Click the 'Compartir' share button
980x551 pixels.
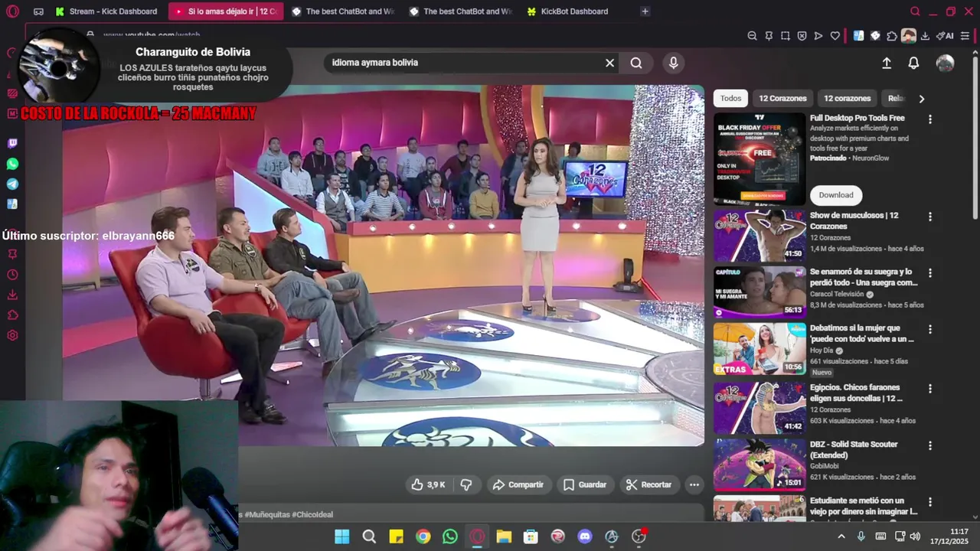pyautogui.click(x=518, y=484)
